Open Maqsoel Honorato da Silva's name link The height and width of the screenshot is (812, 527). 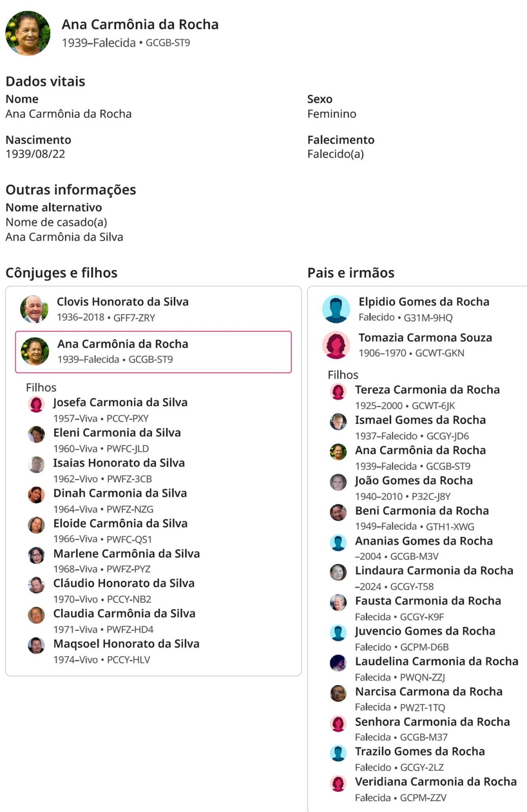click(126, 644)
